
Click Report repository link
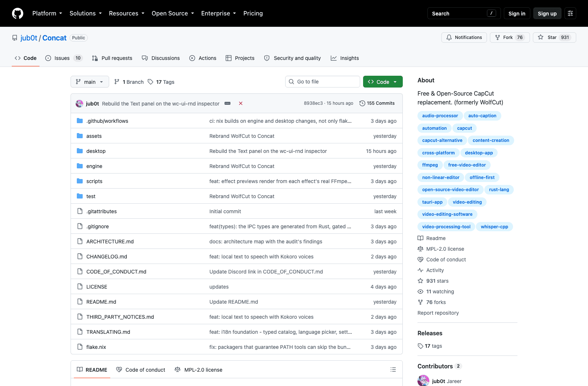(x=438, y=313)
